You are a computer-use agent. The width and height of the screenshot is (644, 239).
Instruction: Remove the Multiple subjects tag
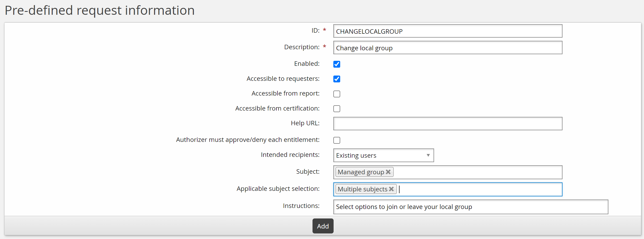click(x=391, y=189)
